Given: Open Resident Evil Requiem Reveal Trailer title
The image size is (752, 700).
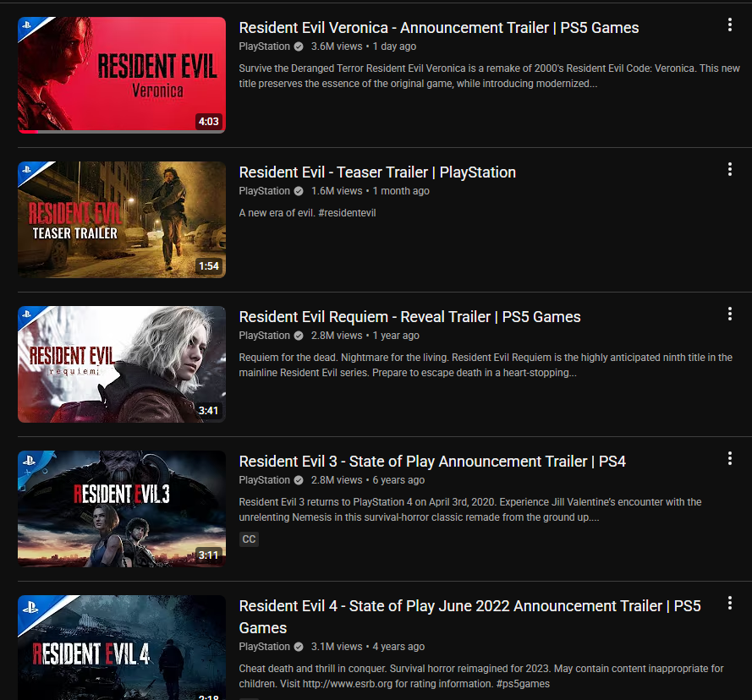Looking at the screenshot, I should click(409, 317).
